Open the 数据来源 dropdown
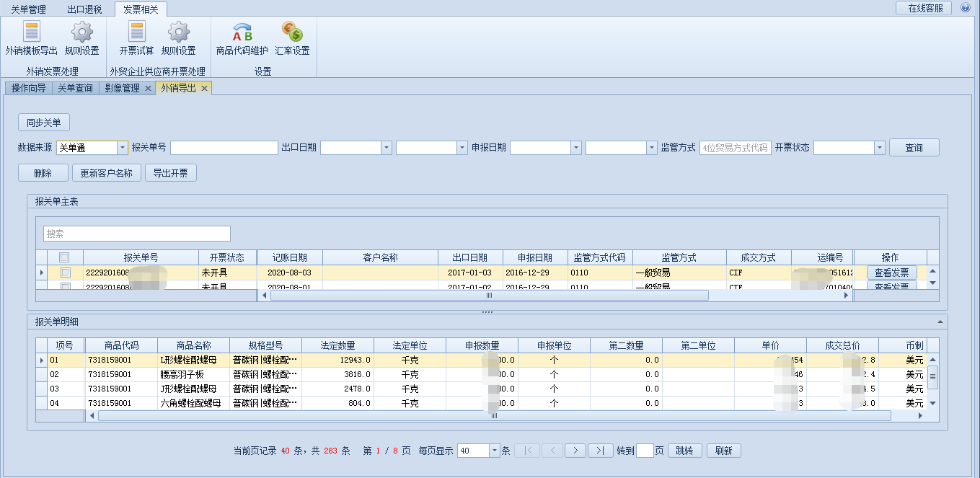980x478 pixels. point(123,148)
